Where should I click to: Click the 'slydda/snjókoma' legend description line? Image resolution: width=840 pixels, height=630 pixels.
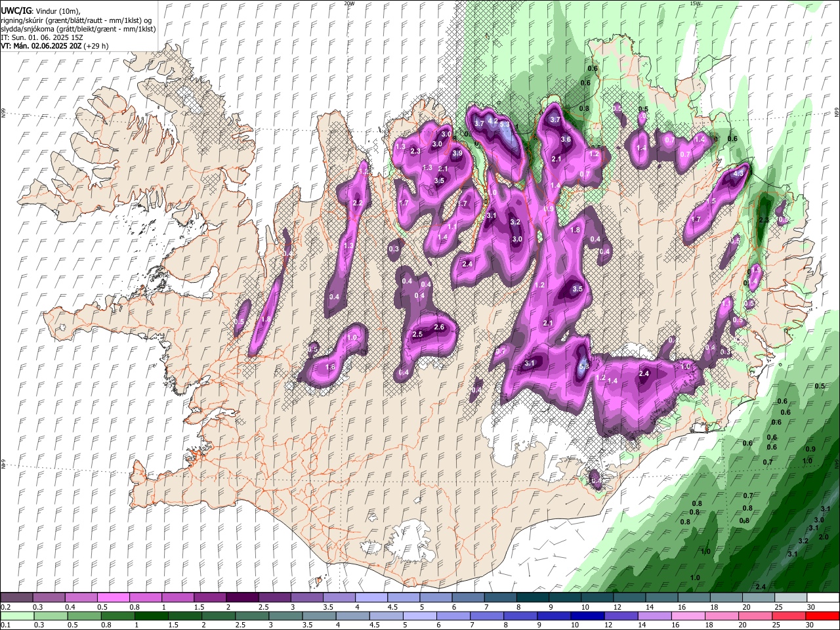[x=77, y=29]
